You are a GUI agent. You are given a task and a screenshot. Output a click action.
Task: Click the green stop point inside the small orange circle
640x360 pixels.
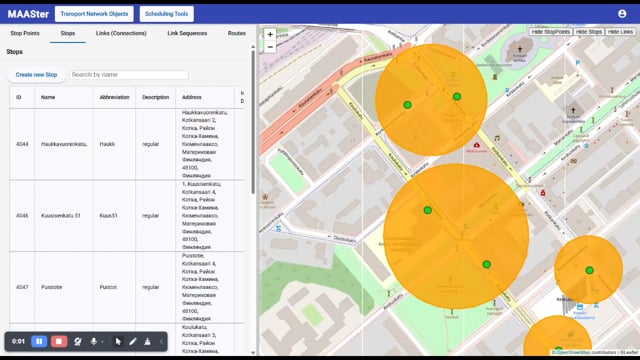pos(589,270)
